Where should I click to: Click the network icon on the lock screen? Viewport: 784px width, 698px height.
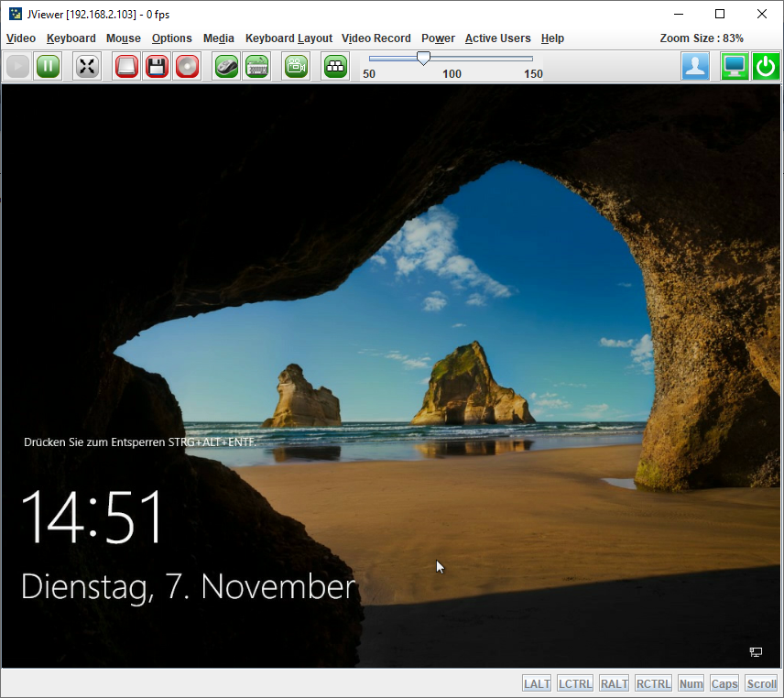(756, 651)
